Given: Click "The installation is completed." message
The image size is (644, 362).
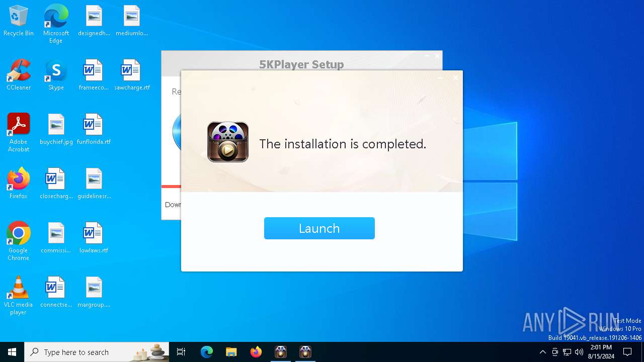Looking at the screenshot, I should coord(343,144).
